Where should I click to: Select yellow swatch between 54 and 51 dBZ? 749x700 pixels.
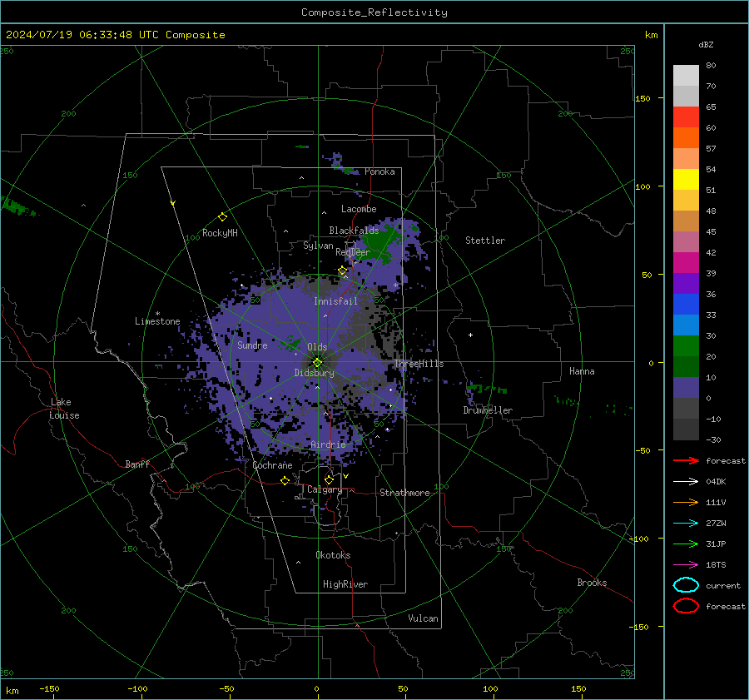[x=686, y=180]
